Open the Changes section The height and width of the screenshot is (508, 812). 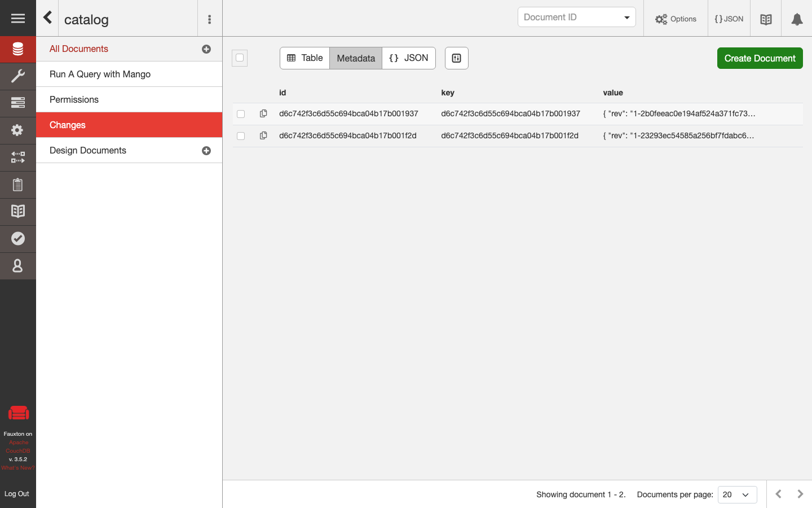(129, 125)
